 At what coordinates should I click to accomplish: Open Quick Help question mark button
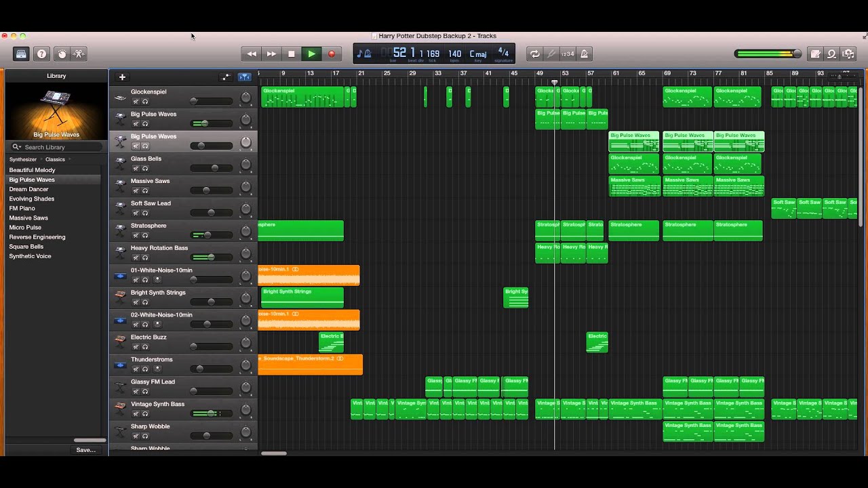coord(41,54)
